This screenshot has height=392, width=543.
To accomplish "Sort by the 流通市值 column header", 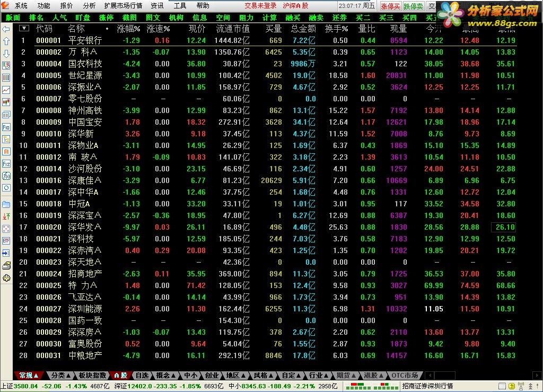I will [x=233, y=29].
